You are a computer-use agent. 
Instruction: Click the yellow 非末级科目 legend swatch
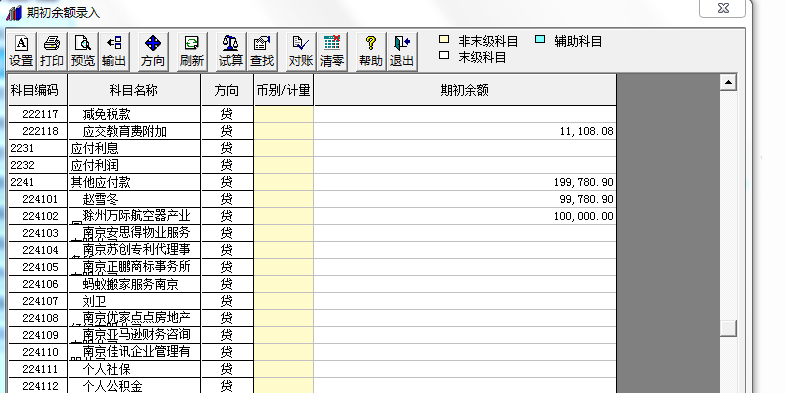click(444, 40)
